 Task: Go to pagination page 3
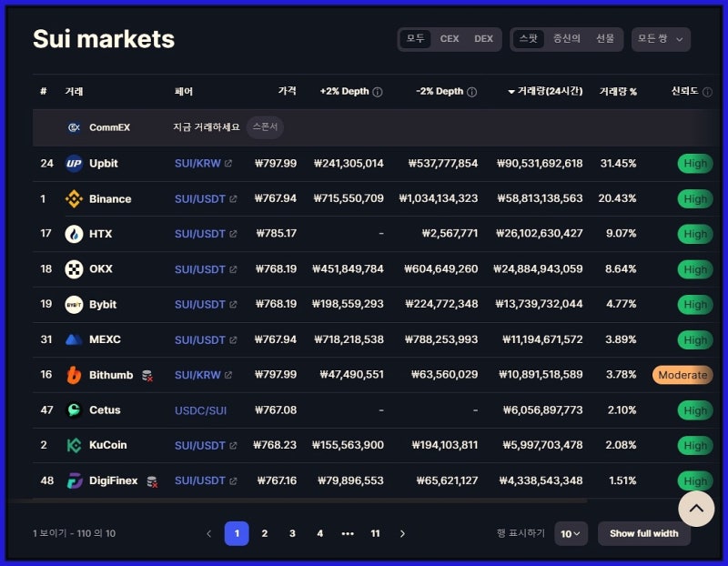point(292,533)
